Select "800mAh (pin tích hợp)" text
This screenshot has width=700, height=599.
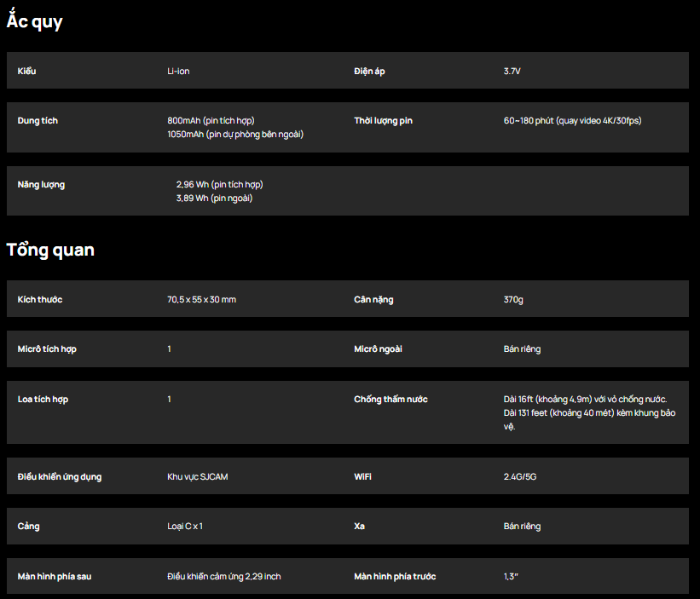tap(211, 120)
